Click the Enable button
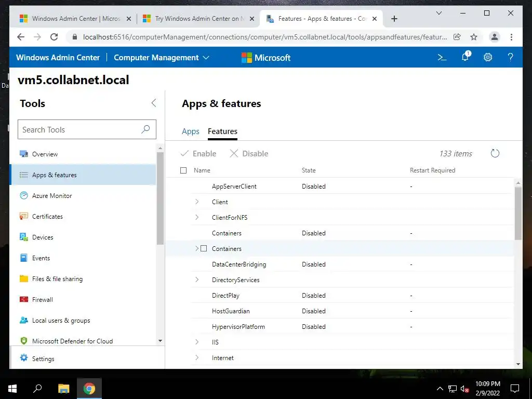The height and width of the screenshot is (399, 532). (x=198, y=154)
